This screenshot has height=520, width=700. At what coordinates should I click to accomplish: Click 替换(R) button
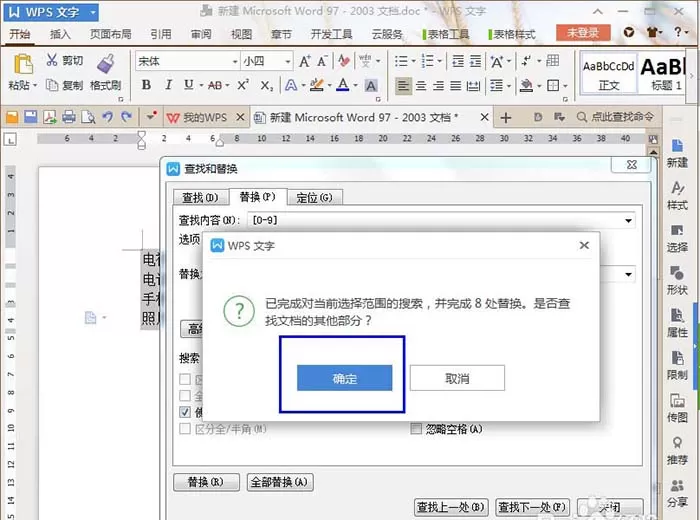coord(206,483)
